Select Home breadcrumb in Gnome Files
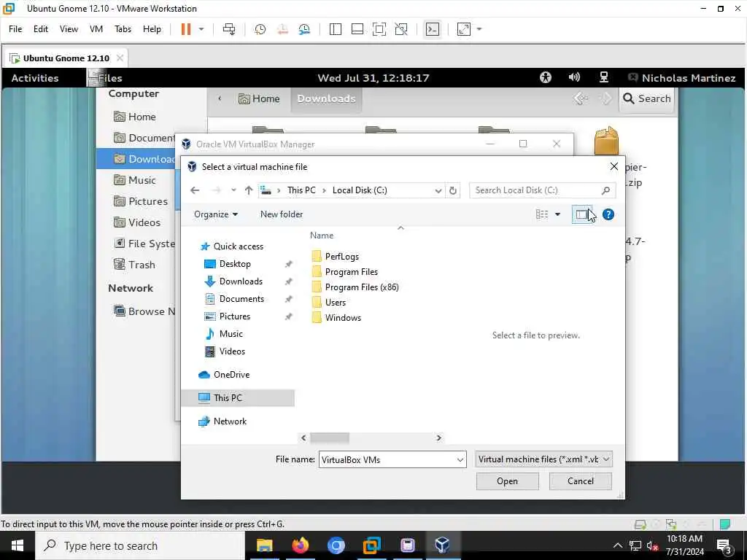This screenshot has width=747, height=560. [x=259, y=98]
